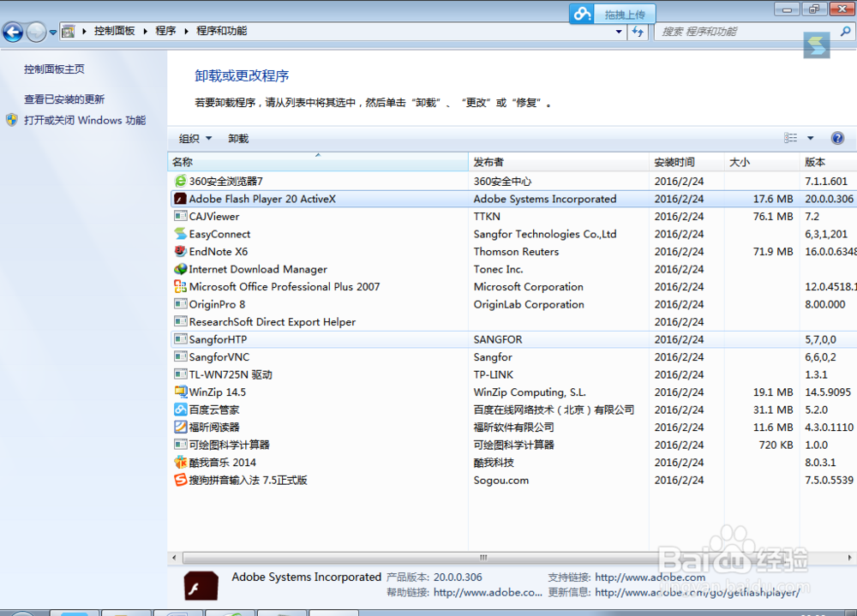Click the Adobe Flash Player icon in list
Image resolution: width=857 pixels, height=616 pixels.
180,199
